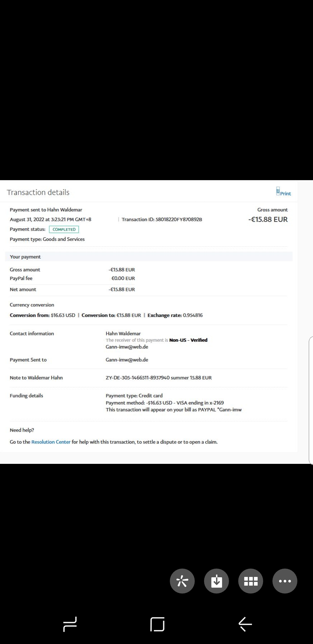Click the COMPLETED payment status badge
Image resolution: width=313 pixels, height=644 pixels.
64,229
